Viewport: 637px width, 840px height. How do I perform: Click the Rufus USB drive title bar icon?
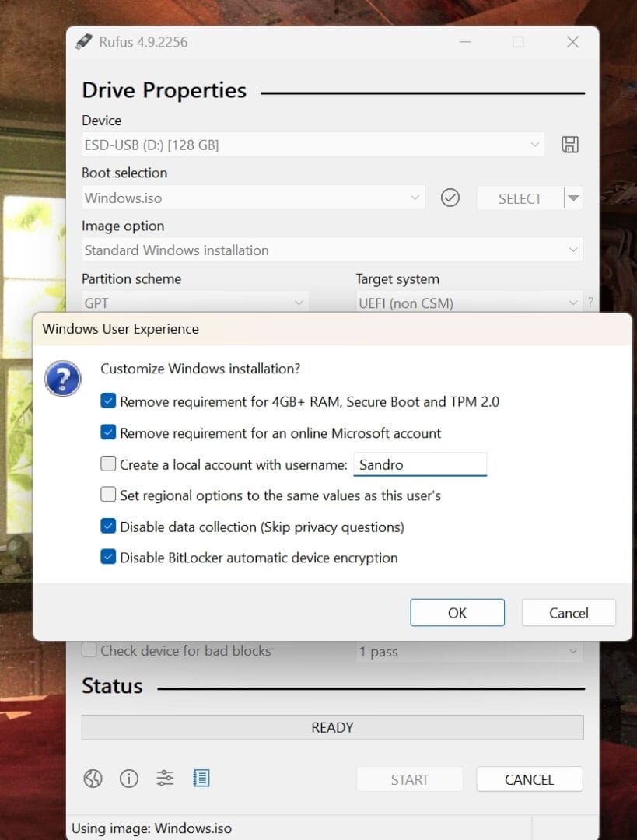(83, 42)
